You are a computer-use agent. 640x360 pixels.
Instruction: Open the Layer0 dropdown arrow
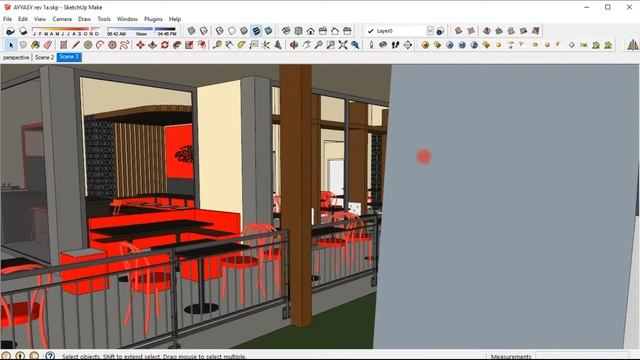[x=430, y=31]
